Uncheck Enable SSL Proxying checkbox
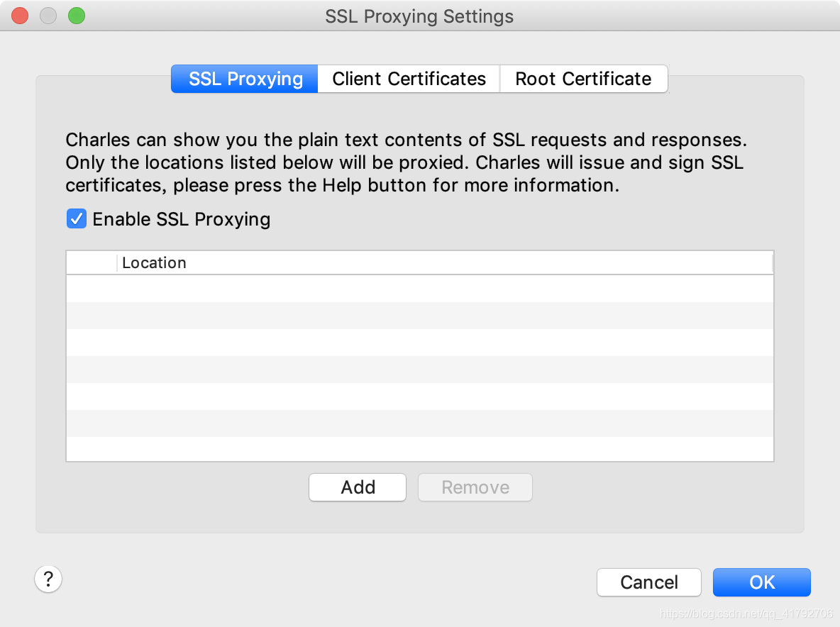The width and height of the screenshot is (840, 627). point(77,218)
